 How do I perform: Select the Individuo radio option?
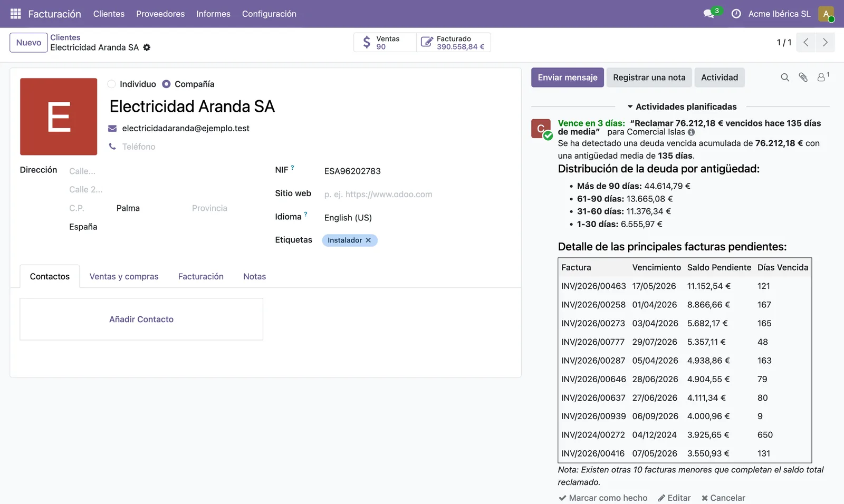coord(111,84)
